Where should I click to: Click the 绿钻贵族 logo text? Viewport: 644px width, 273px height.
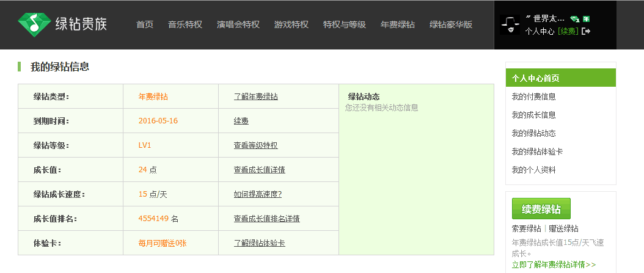pos(81,24)
